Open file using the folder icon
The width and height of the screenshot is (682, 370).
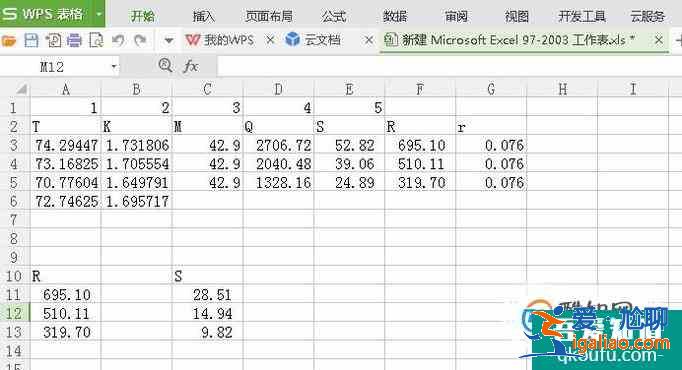[9, 41]
